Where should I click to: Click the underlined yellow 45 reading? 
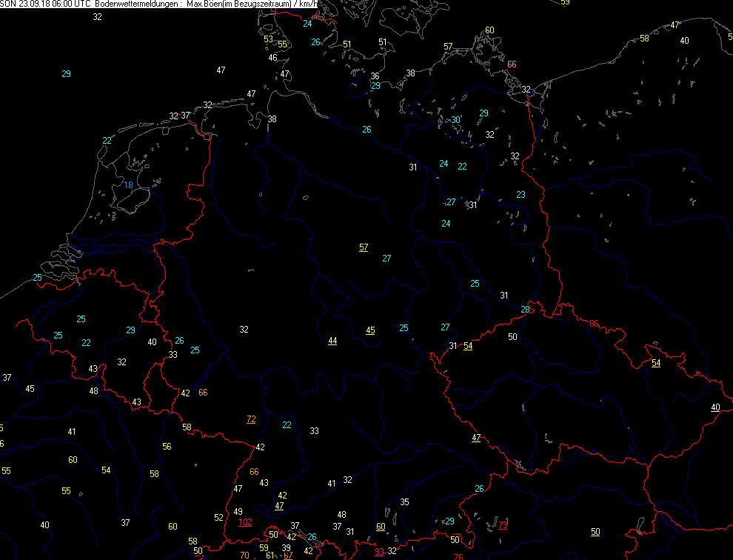[x=370, y=330]
